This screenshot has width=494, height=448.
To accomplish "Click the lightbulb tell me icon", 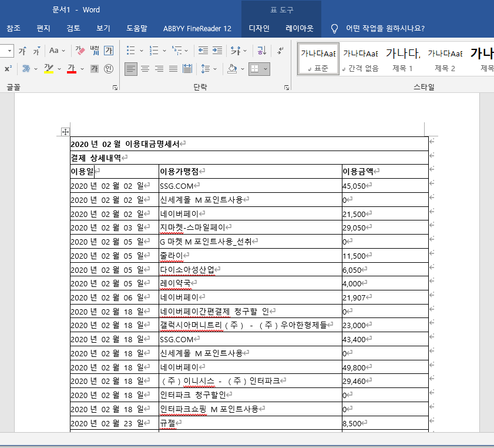I will 334,29.
